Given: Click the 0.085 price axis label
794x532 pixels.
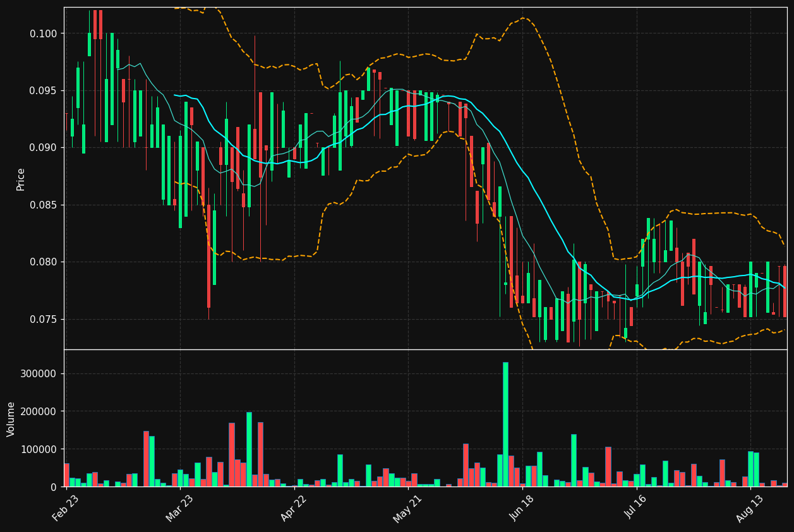Looking at the screenshot, I should [43, 205].
